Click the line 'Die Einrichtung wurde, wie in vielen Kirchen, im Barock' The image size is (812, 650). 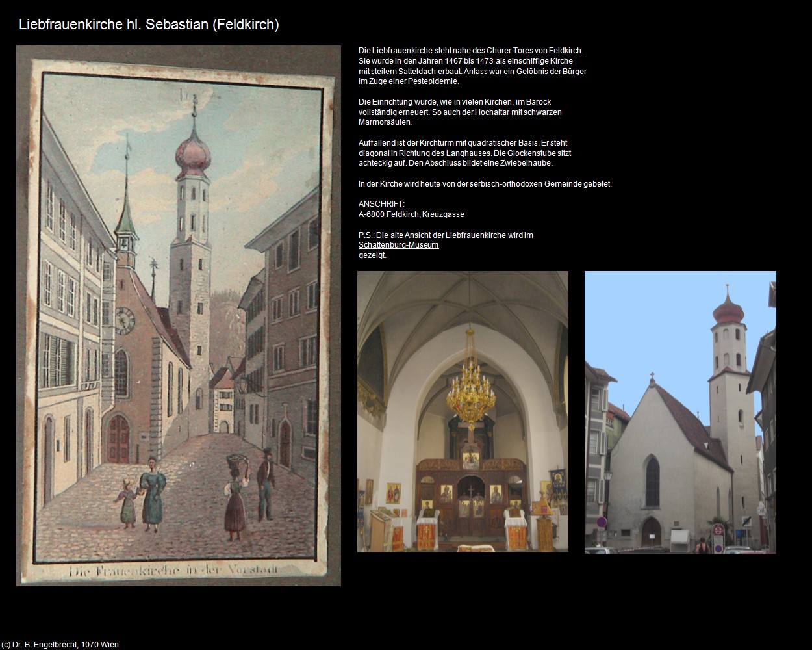tap(455, 102)
